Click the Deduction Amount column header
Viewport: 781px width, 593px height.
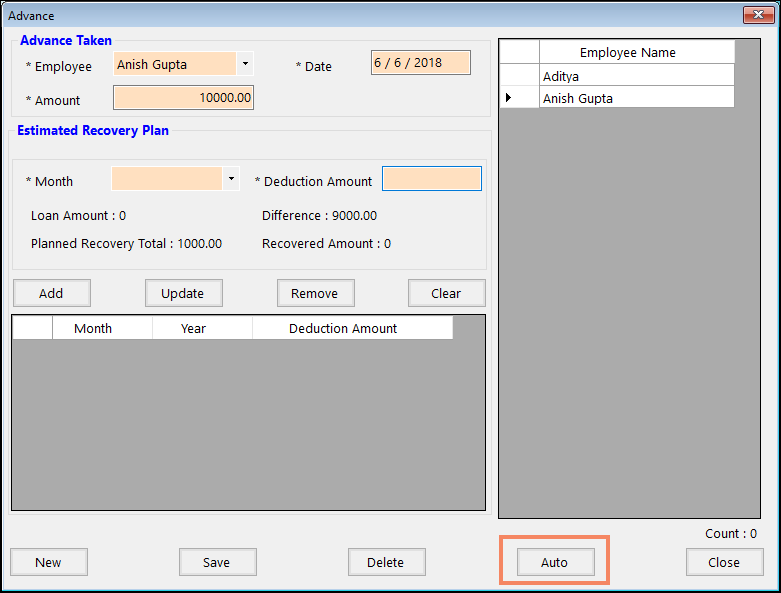[353, 329]
